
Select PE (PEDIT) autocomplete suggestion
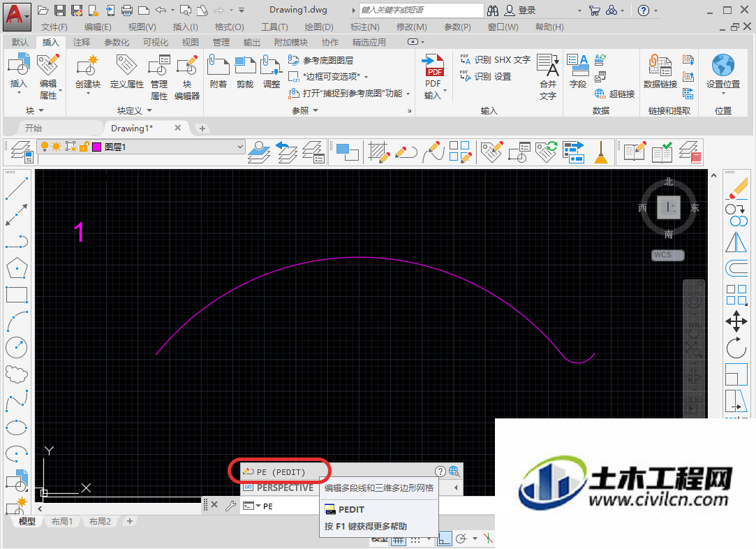click(x=280, y=471)
